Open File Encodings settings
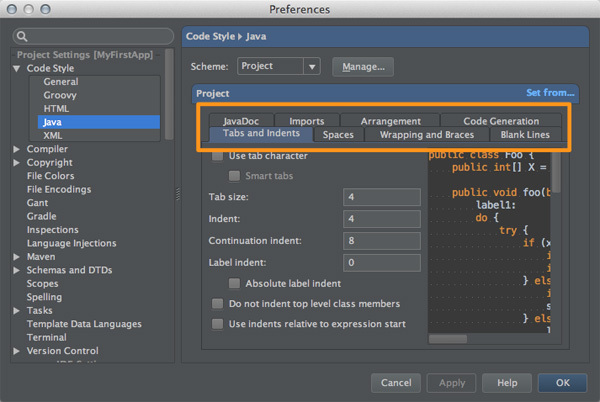600x402 pixels. pos(59,189)
